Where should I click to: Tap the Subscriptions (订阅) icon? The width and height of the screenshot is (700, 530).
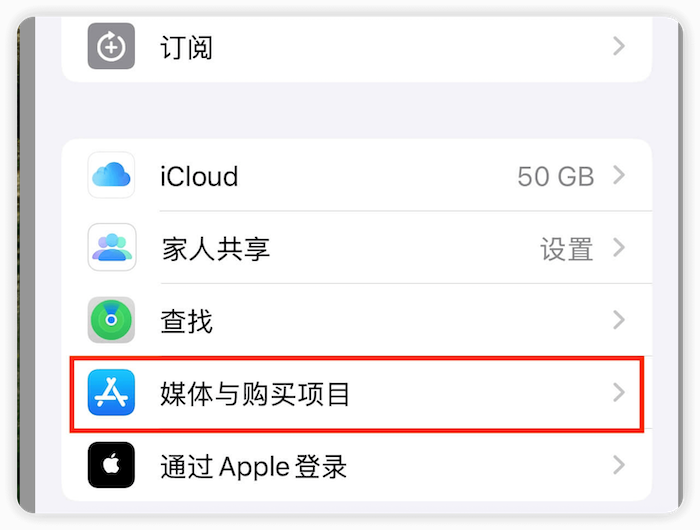click(x=111, y=46)
